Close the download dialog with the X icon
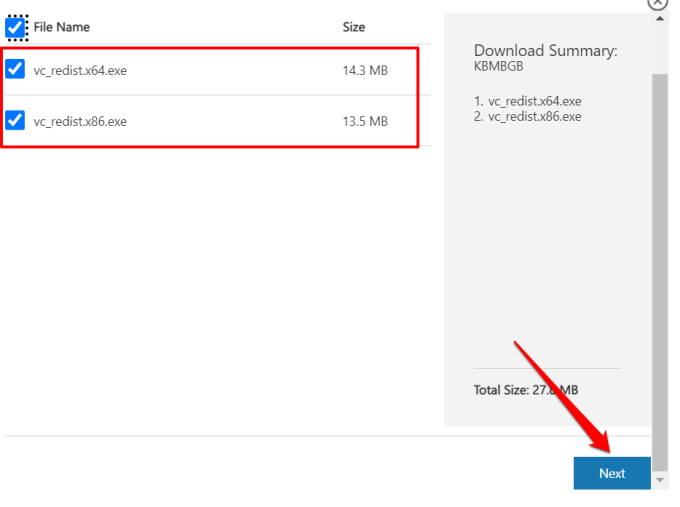Screen dimensions: 680x507 (657, 3)
